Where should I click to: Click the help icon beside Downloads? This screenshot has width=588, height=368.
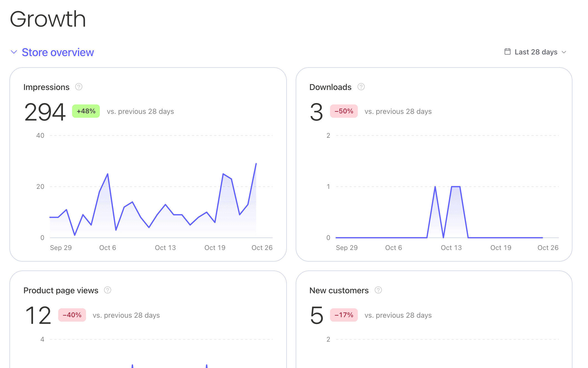click(x=361, y=87)
